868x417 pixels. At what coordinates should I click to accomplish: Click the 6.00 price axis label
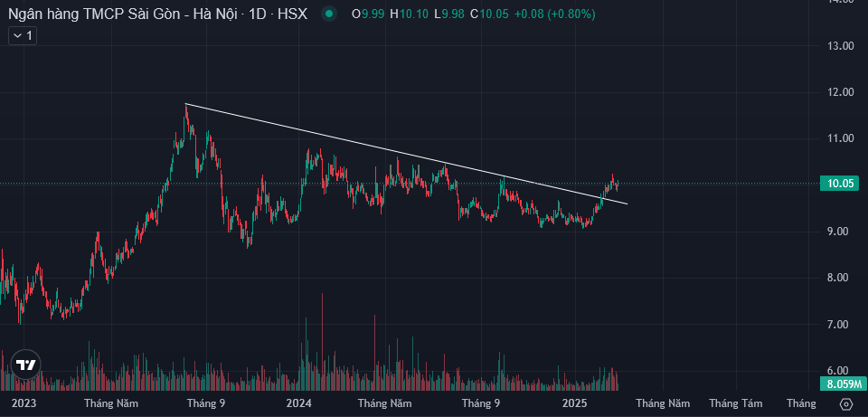[x=839, y=371]
